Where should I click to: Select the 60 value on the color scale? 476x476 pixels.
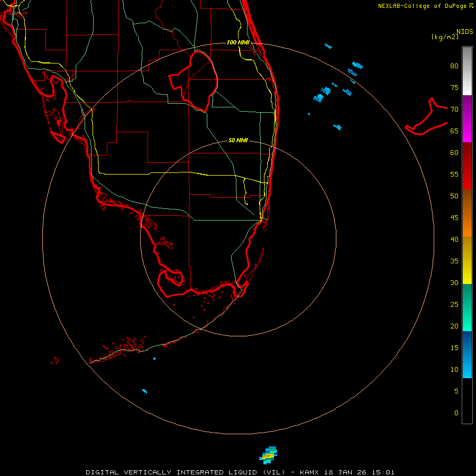pyautogui.click(x=454, y=153)
